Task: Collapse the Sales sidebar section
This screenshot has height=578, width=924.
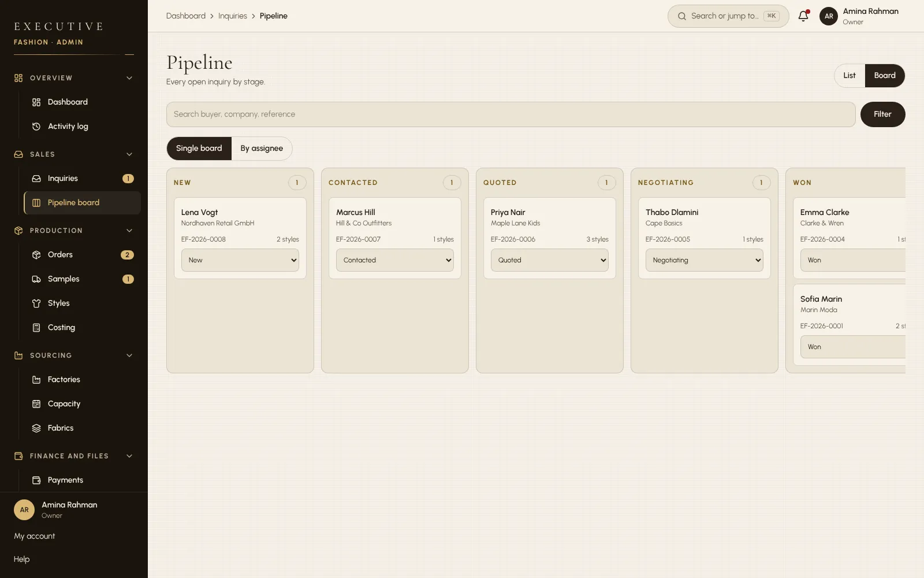Action: tap(129, 154)
